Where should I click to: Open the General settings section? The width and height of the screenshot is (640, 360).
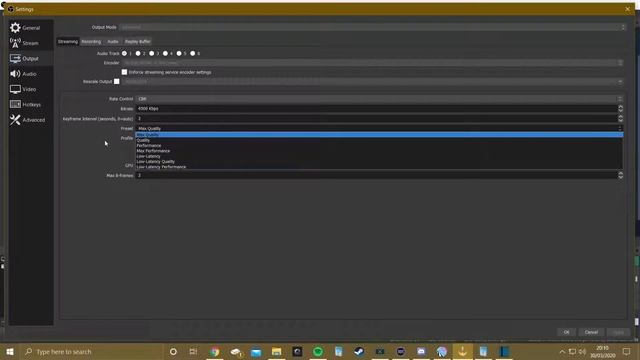[31, 28]
